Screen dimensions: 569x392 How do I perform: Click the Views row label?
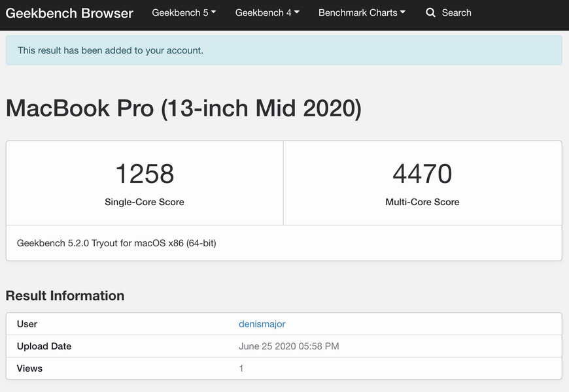point(29,368)
